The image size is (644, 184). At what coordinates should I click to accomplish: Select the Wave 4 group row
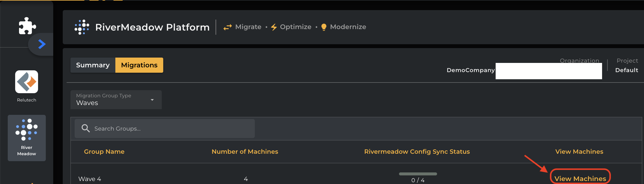pos(89,179)
